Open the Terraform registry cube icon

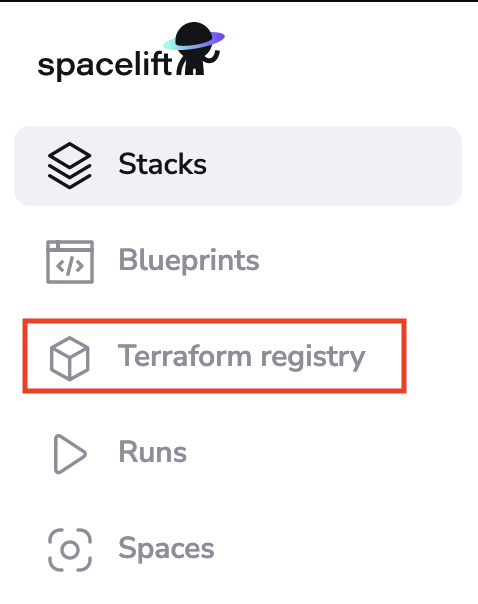click(x=70, y=358)
